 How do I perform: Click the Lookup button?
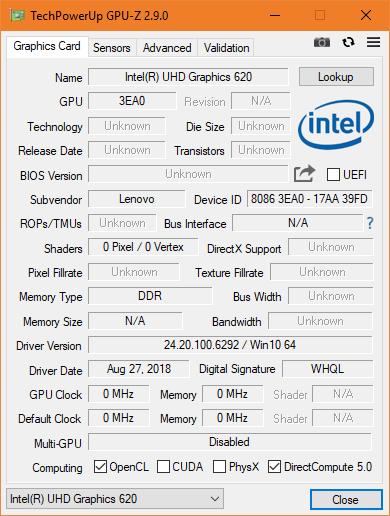[x=336, y=77]
